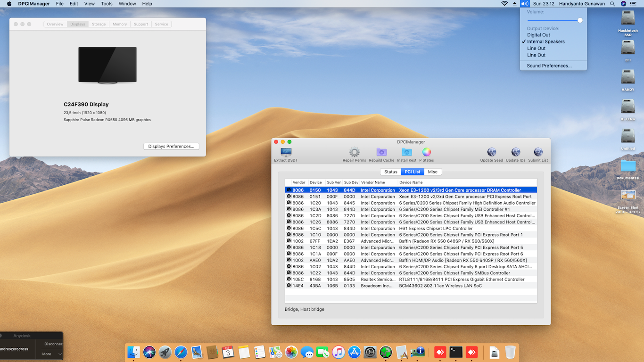Click Extract DSDT icon in DPCIManager toolbar
644x362 pixels.
286,152
